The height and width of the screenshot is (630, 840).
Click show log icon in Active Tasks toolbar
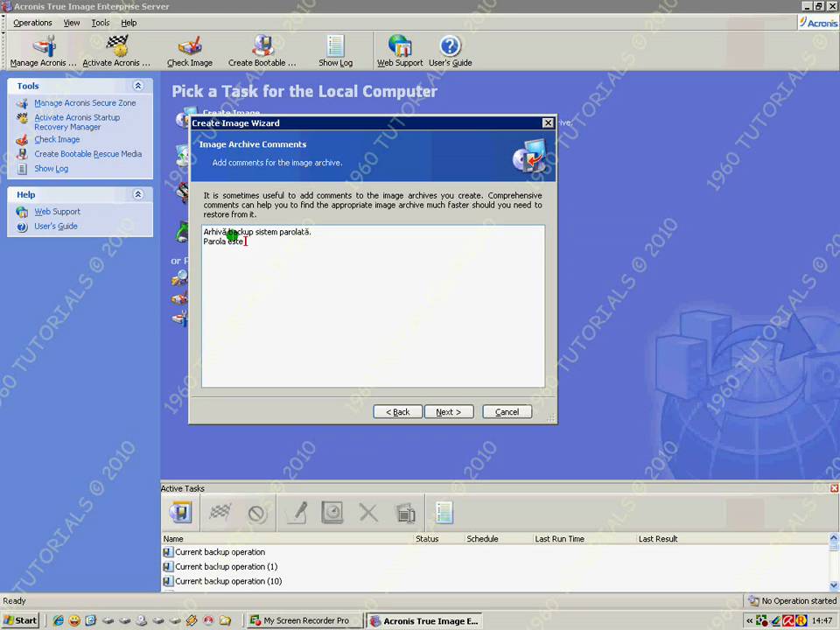click(444, 513)
